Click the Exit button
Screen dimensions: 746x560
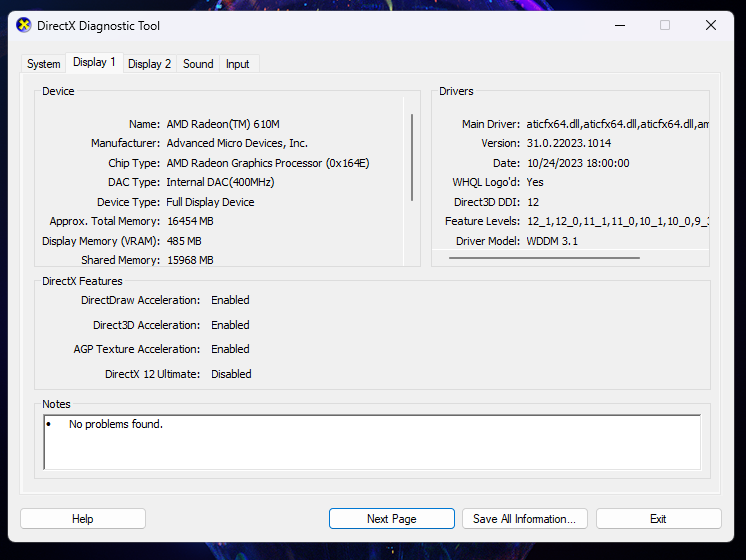[658, 519]
